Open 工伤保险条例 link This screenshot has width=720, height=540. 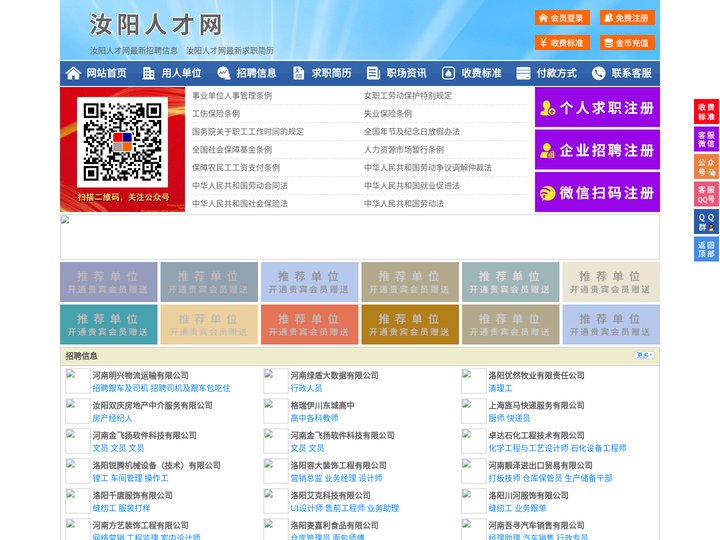click(x=216, y=113)
